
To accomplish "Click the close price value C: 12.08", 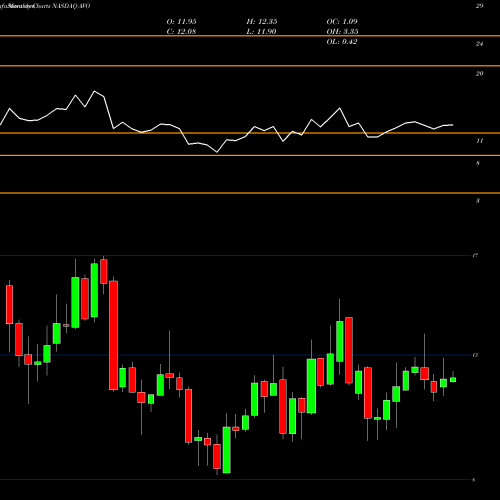I will 181,32.
